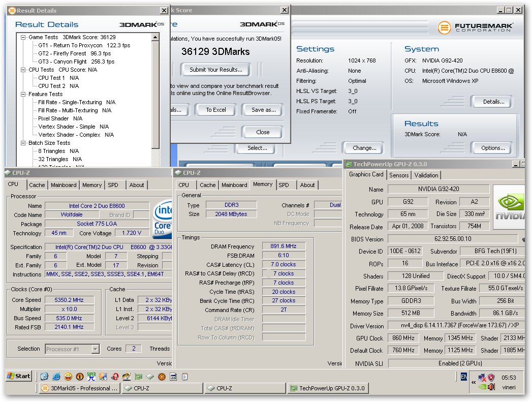Collapse the CPU Tests tree node
Screen dimensions: 532x402
point(23,70)
